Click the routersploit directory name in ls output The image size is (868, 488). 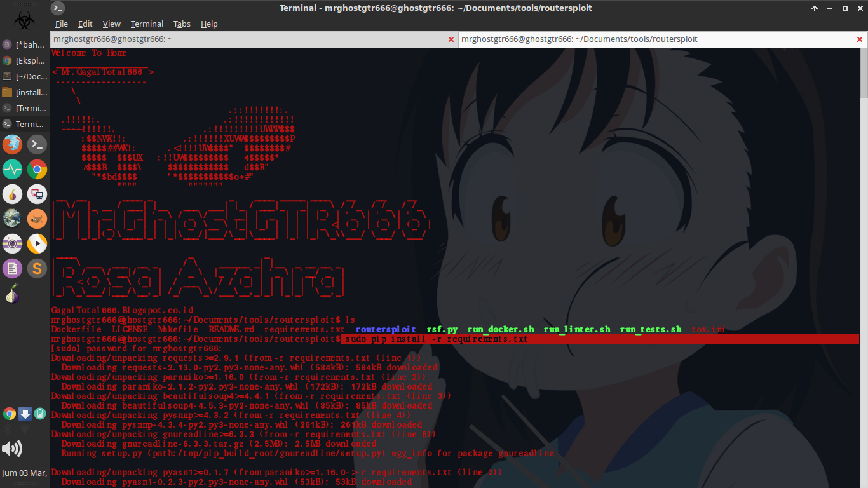[x=386, y=329]
